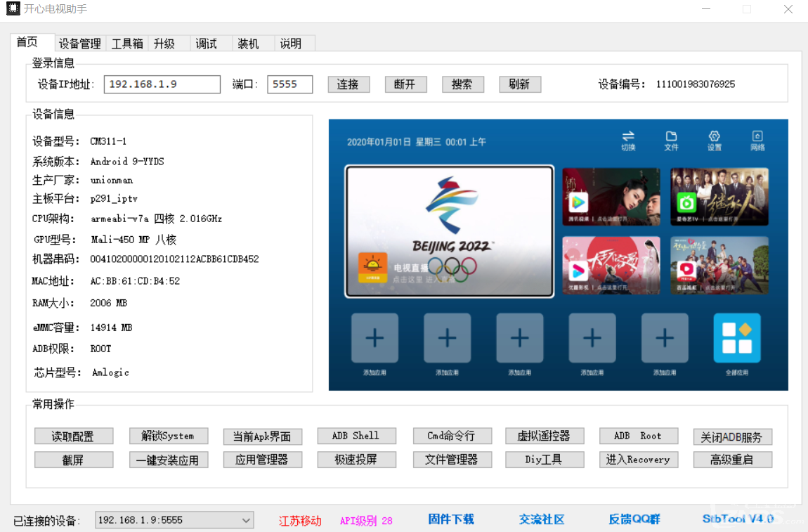Click the device model value CM311-1

pos(108,141)
